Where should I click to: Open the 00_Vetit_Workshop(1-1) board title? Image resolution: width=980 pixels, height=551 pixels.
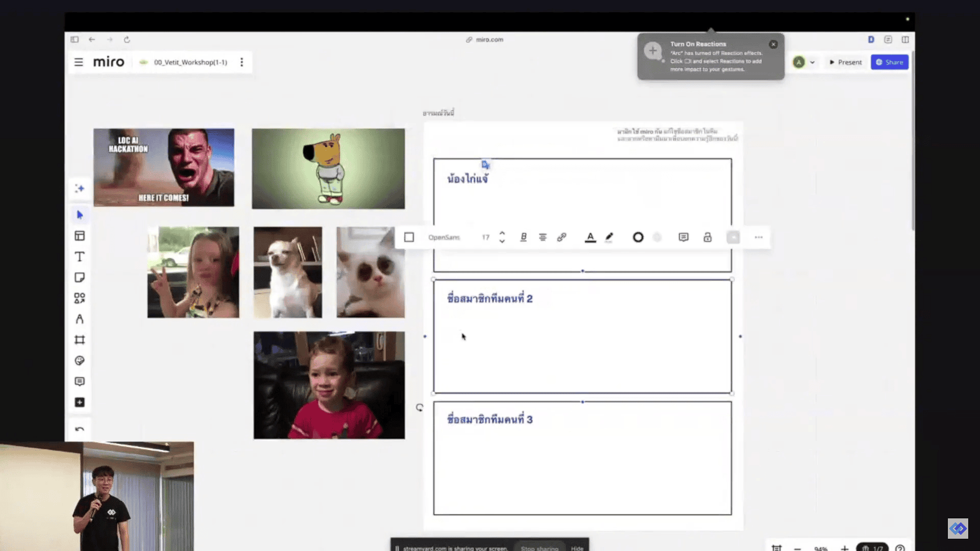point(190,62)
